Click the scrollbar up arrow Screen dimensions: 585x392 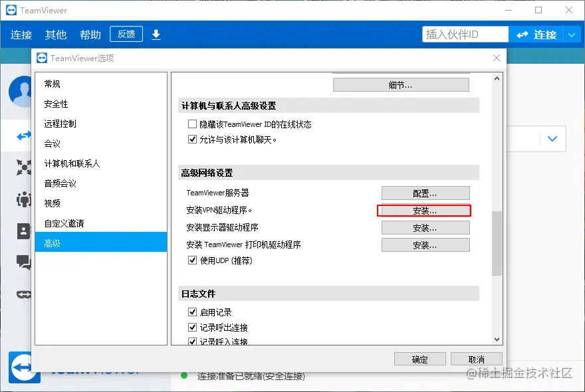tap(497, 78)
